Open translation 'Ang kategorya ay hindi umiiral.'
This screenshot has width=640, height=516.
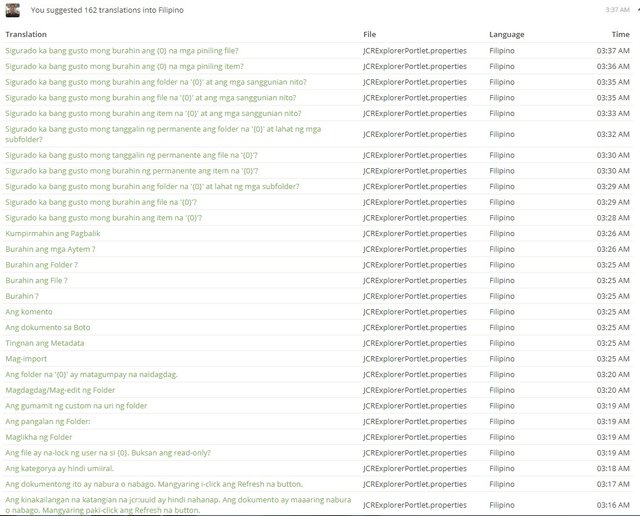point(60,468)
